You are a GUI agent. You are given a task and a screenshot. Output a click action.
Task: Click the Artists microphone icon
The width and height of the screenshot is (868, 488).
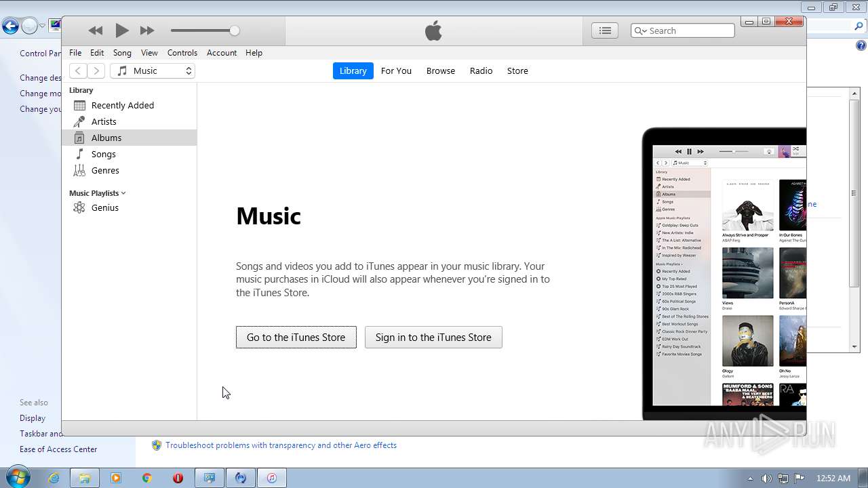pos(79,121)
